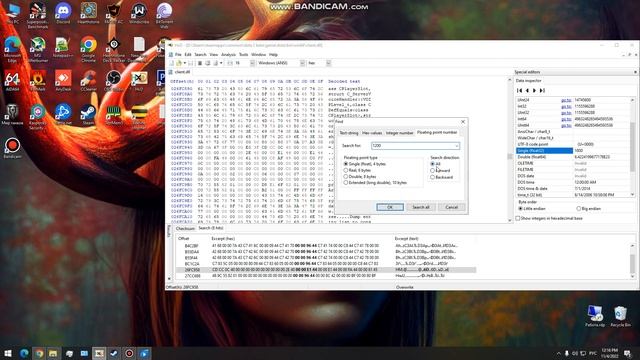Click the Save toolbar icon
Image resolution: width=640 pixels, height=360 pixels.
click(191, 63)
